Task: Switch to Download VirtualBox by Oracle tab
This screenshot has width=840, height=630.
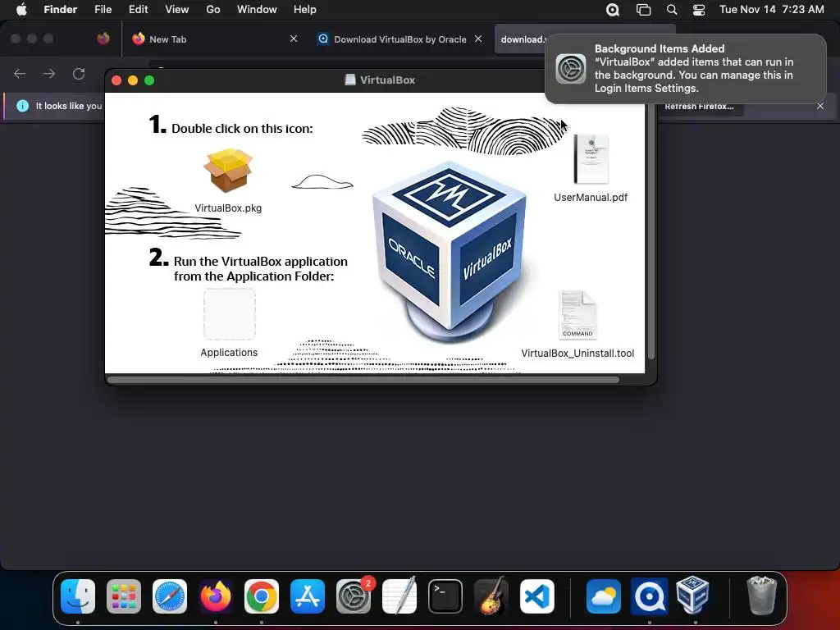Action: click(x=400, y=39)
